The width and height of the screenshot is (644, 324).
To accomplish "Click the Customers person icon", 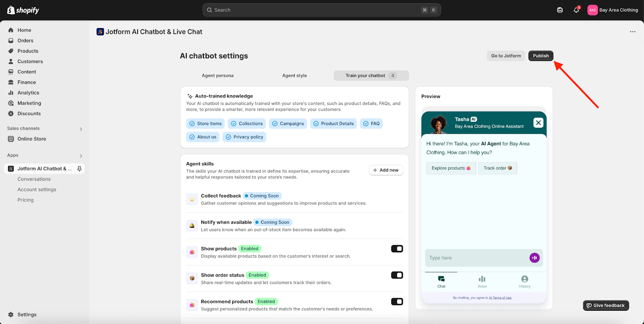I will point(11,62).
